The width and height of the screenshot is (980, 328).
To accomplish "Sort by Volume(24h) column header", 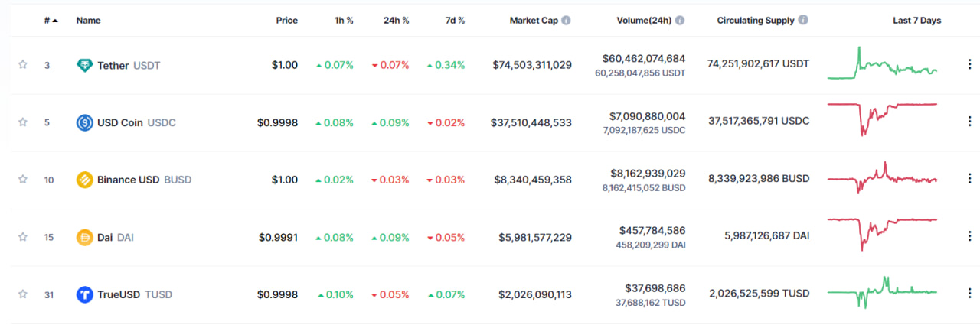I will [644, 21].
